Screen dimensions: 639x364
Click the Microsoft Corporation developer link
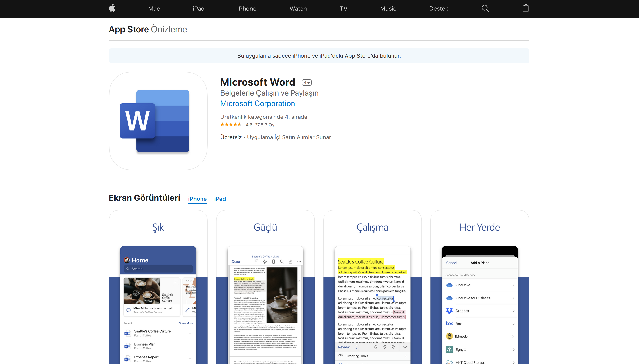click(258, 104)
